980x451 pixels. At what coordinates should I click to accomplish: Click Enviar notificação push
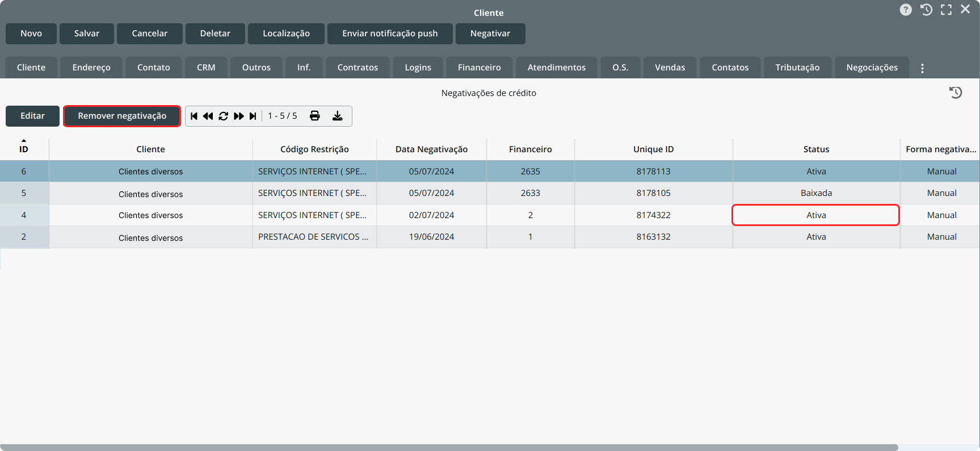coord(390,34)
